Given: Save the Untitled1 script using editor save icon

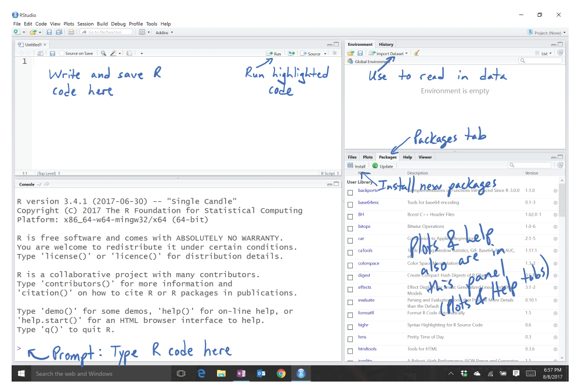Looking at the screenshot, I should (x=52, y=53).
